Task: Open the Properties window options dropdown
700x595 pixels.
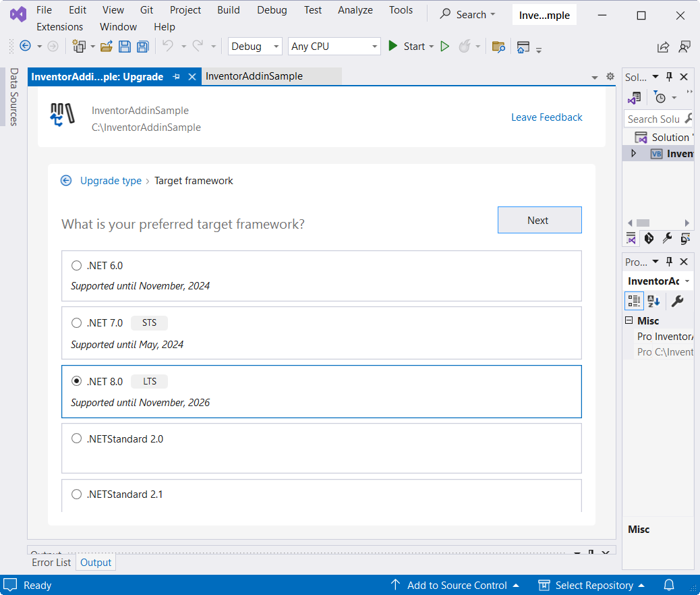Action: click(655, 261)
